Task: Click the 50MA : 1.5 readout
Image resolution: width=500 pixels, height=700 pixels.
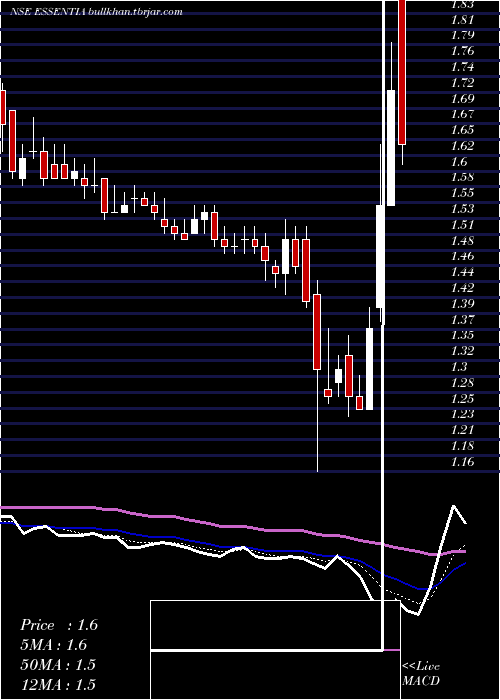Action: [58, 665]
